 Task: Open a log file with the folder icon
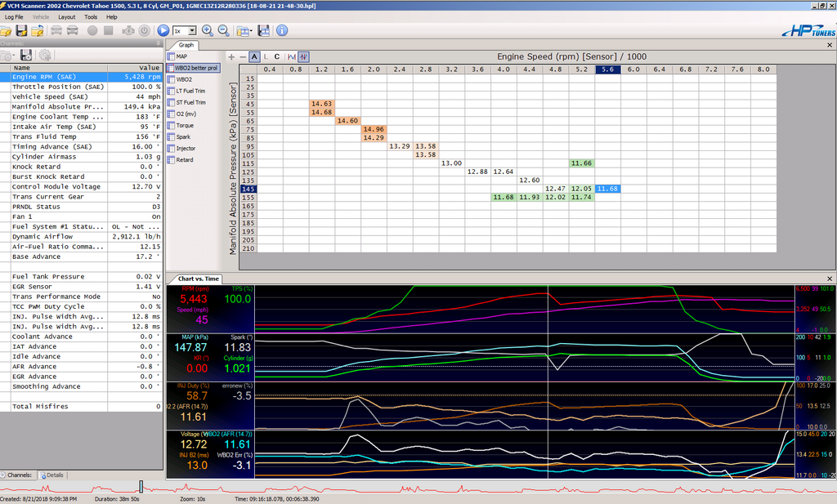(6, 31)
